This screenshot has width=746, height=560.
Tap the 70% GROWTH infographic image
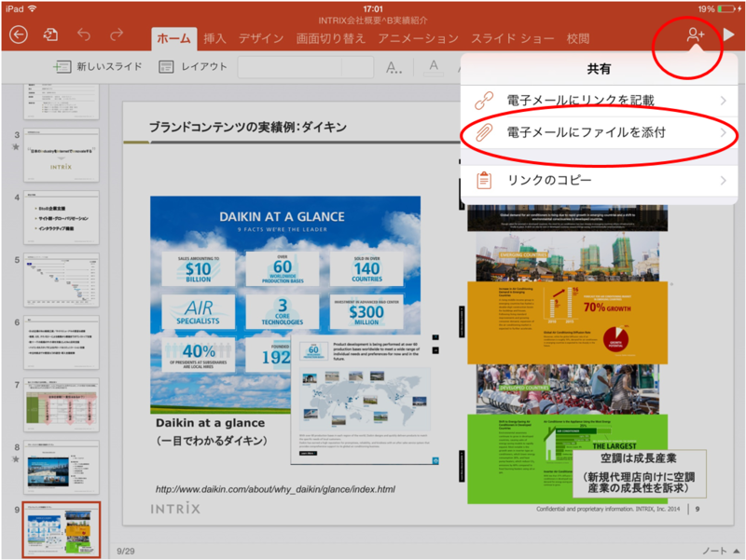pos(568,322)
